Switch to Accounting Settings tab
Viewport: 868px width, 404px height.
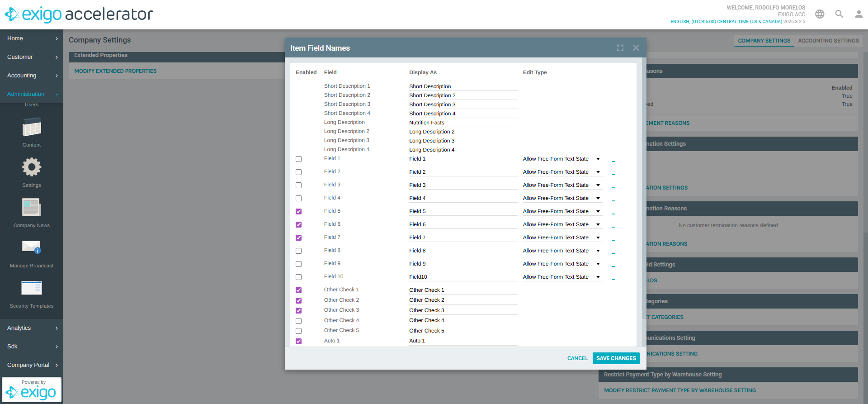(x=828, y=41)
